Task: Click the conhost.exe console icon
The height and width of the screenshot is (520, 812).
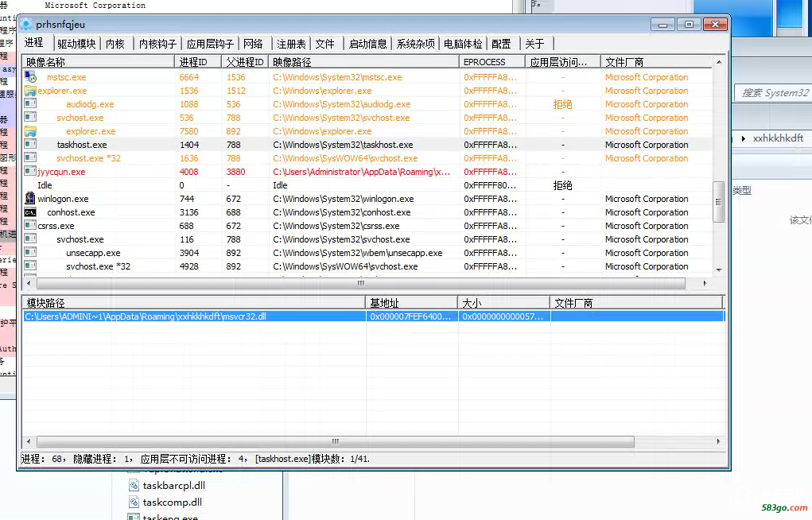Action: coord(30,211)
